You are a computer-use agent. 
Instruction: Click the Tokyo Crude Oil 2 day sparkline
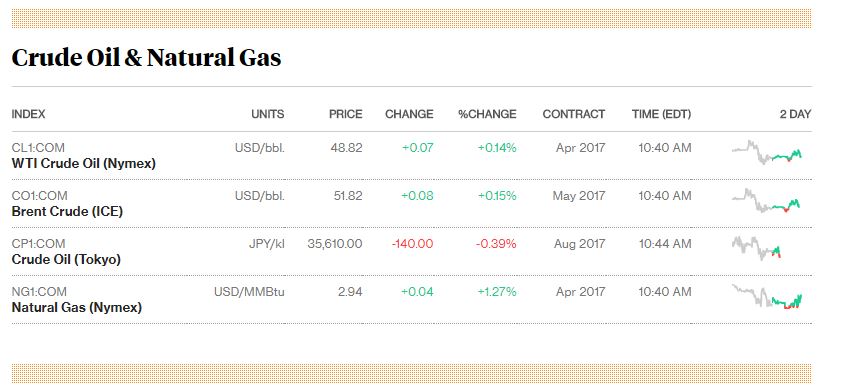[756, 249]
